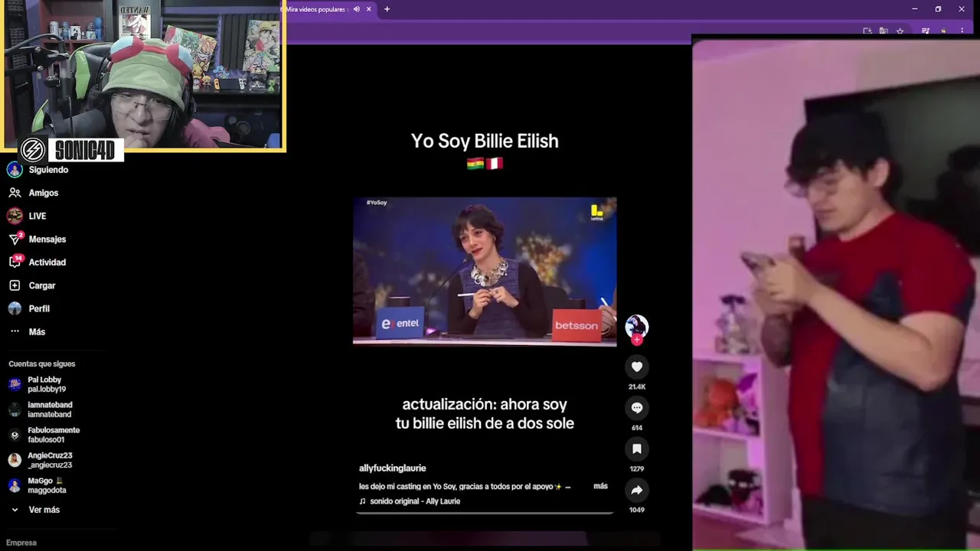Open the Chrome profile avatar
The height and width of the screenshot is (551, 980).
[x=945, y=31]
